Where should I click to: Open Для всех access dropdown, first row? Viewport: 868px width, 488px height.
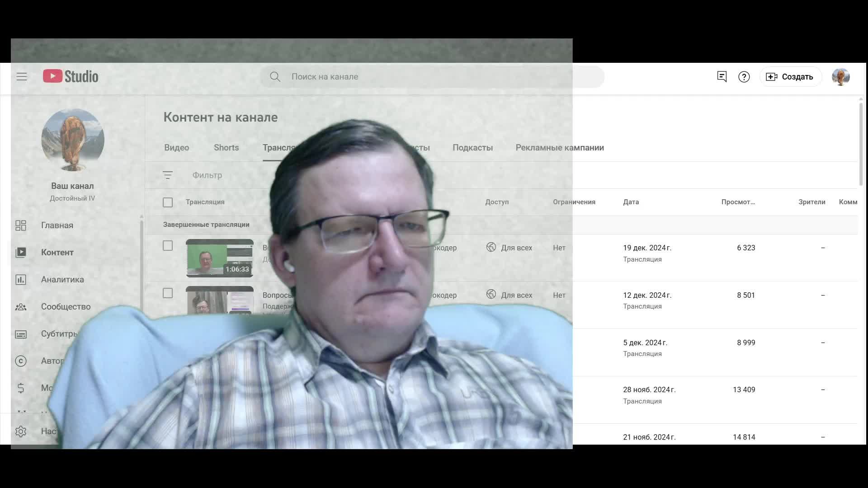tap(510, 248)
